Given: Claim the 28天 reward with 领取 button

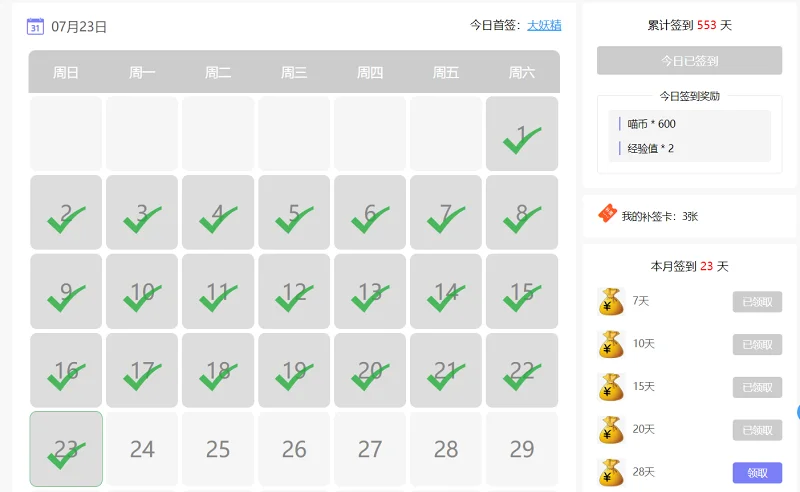Looking at the screenshot, I should [x=757, y=473].
